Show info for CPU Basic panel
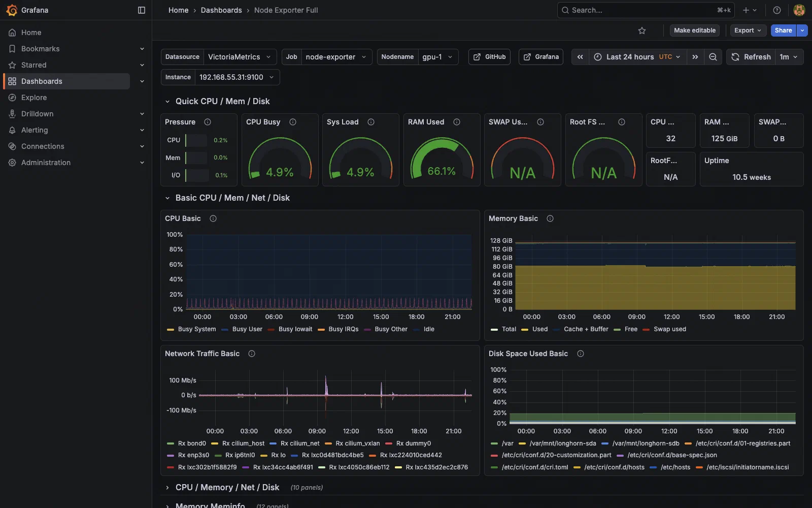This screenshot has width=812, height=508. pyautogui.click(x=213, y=218)
